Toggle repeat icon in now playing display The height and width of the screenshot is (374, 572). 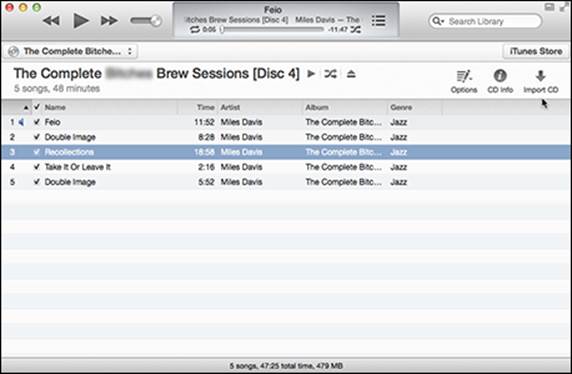coord(195,30)
